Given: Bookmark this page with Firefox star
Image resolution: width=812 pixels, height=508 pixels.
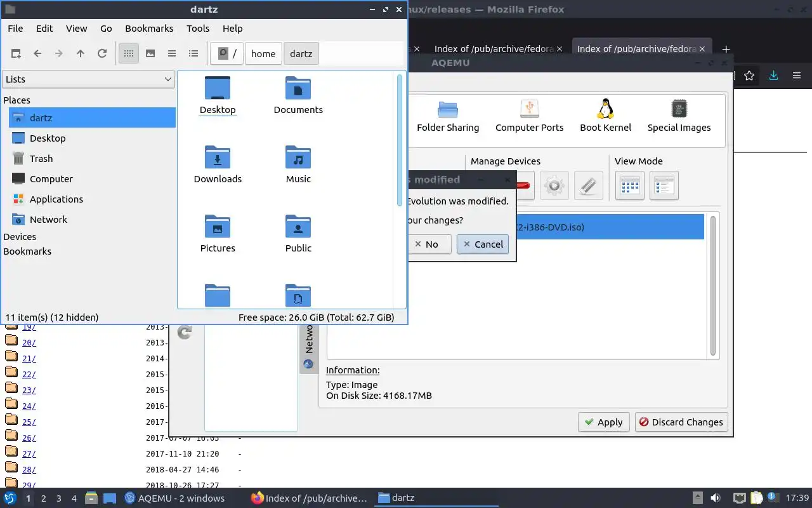Looking at the screenshot, I should tap(749, 76).
